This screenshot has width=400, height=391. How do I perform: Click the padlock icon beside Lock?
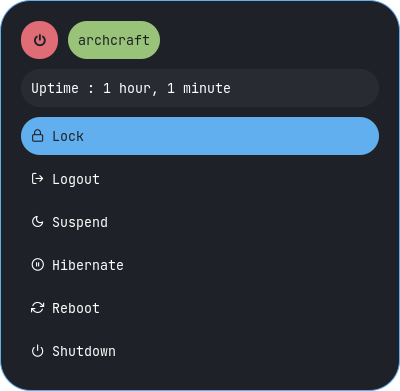[37, 136]
